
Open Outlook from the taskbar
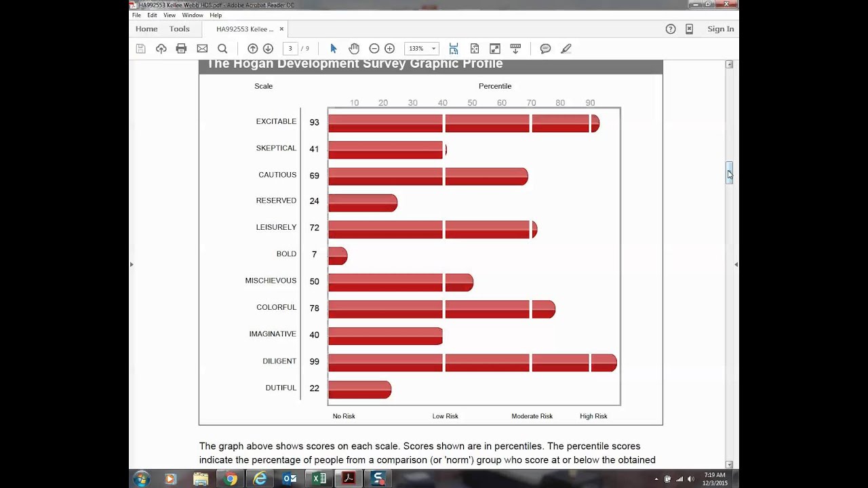point(290,479)
